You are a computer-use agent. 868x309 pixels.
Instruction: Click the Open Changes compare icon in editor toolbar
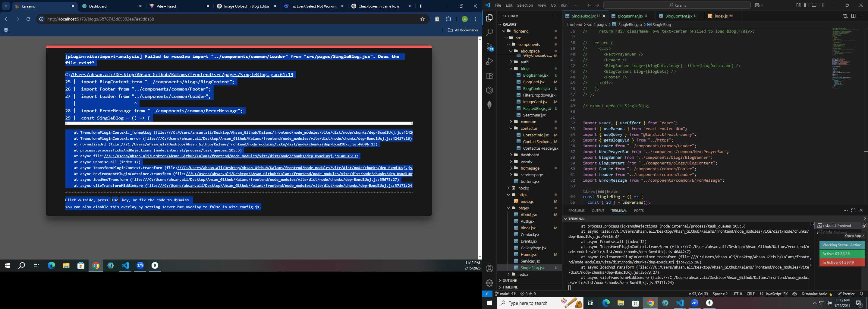click(x=845, y=16)
